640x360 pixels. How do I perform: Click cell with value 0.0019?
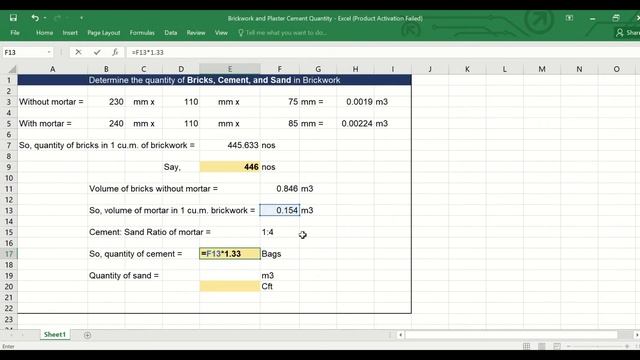coord(355,102)
